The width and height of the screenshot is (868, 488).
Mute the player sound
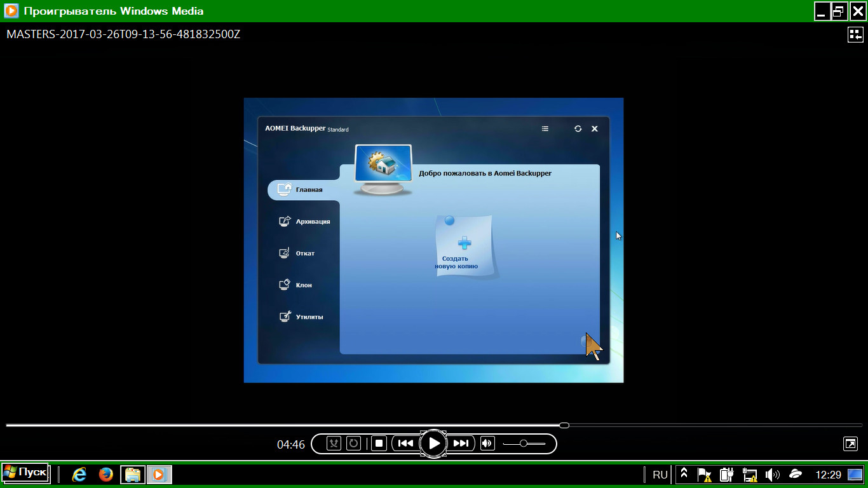click(487, 444)
